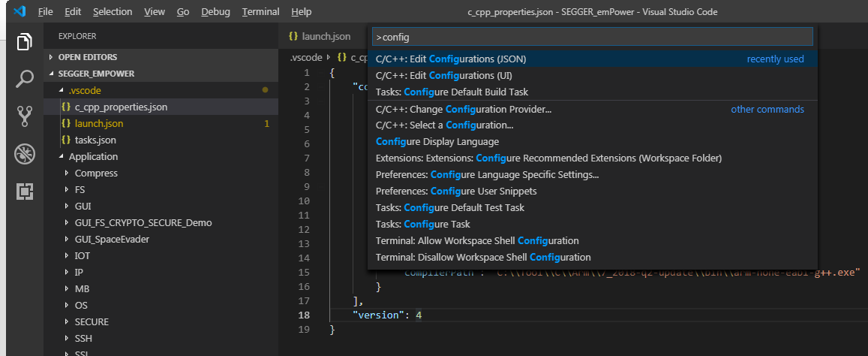
Task: Select Preferences: Configure User Snippets
Action: pyautogui.click(x=593, y=192)
